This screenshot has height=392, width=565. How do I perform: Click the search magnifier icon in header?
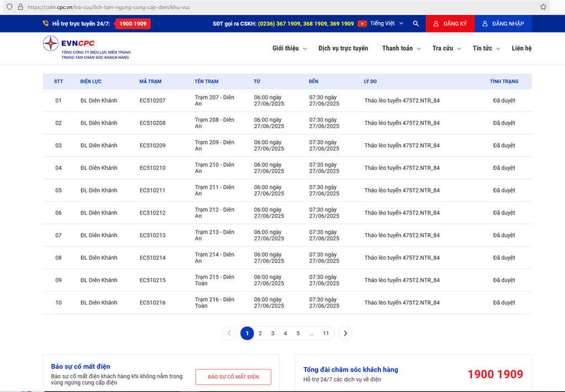pos(416,24)
